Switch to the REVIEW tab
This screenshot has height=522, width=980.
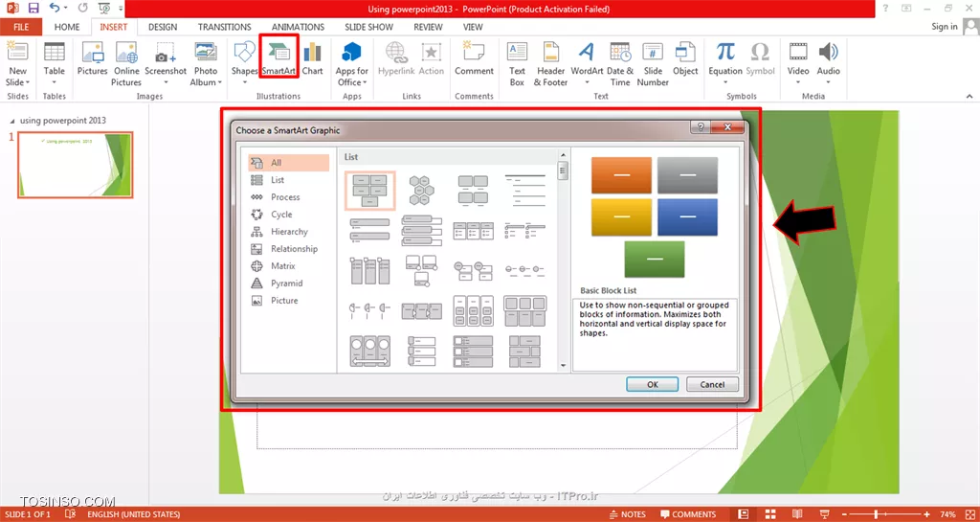tap(428, 27)
